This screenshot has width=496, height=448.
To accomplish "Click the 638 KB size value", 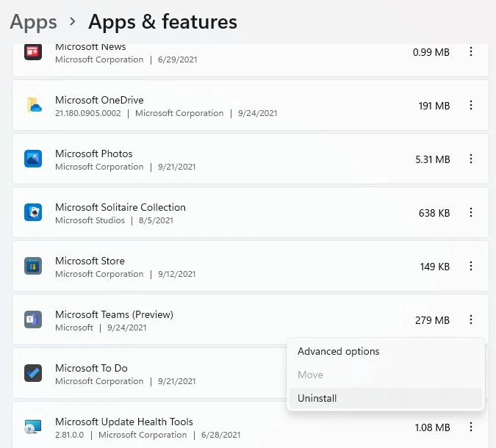I will (434, 213).
